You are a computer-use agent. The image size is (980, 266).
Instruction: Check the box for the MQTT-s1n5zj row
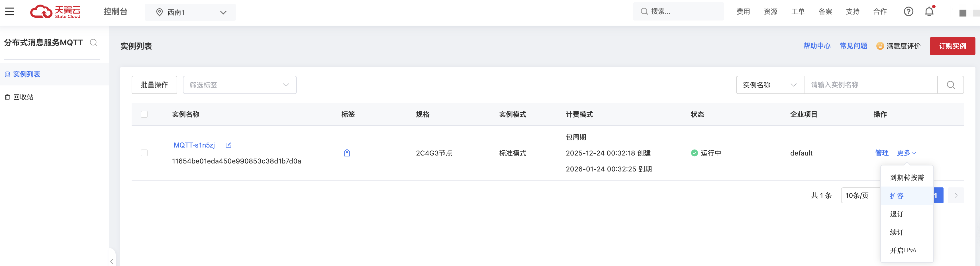coord(144,153)
